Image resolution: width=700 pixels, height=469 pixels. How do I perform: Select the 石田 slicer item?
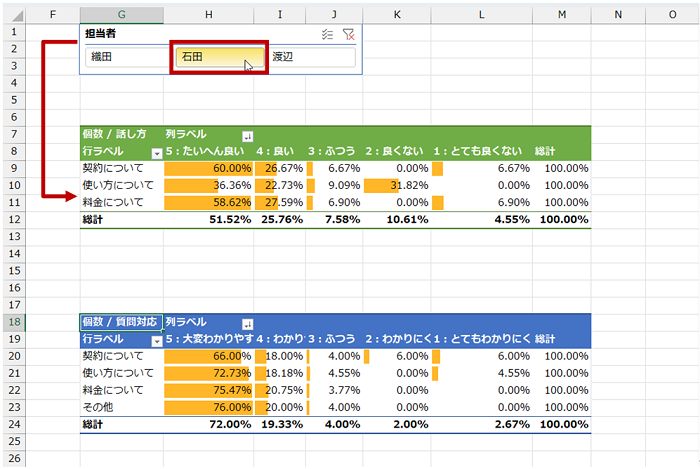219,58
